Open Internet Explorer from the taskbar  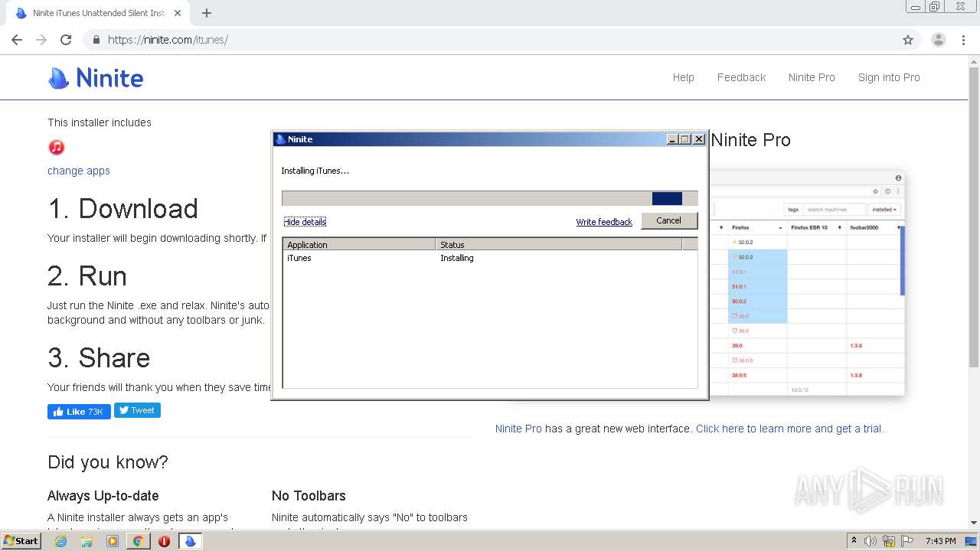click(x=60, y=541)
